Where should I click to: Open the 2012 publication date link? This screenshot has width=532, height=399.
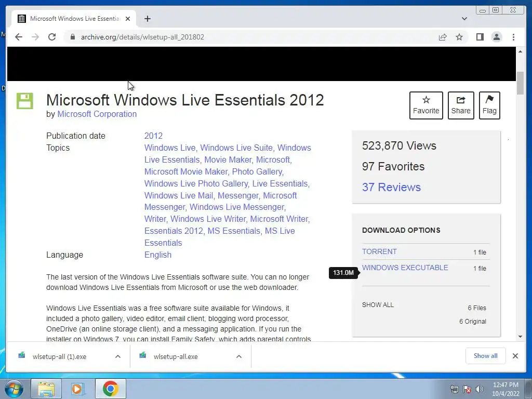[153, 136]
